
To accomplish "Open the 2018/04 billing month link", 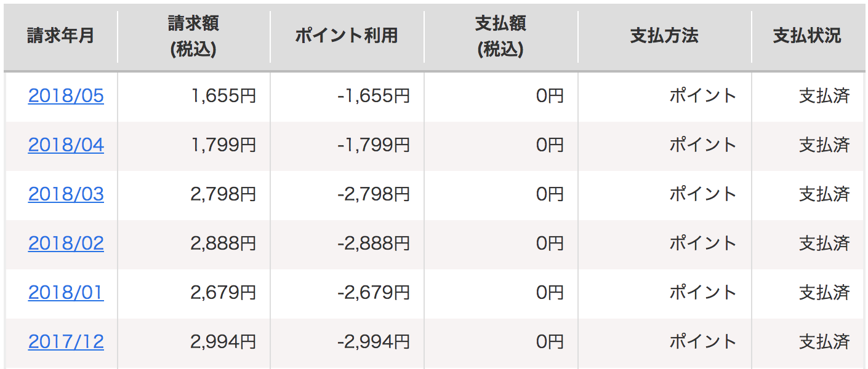I will tap(66, 145).
